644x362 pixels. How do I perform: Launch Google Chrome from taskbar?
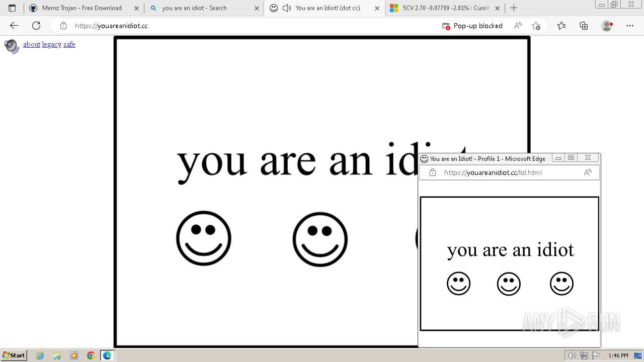[91, 355]
